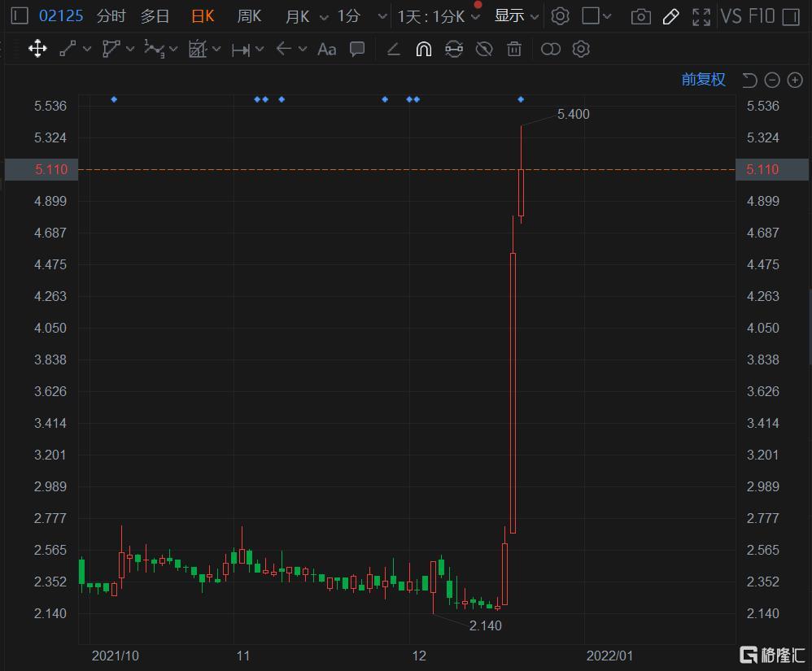Viewport: 812px width, 671px height.
Task: Select the 周K tab
Action: pyautogui.click(x=249, y=16)
